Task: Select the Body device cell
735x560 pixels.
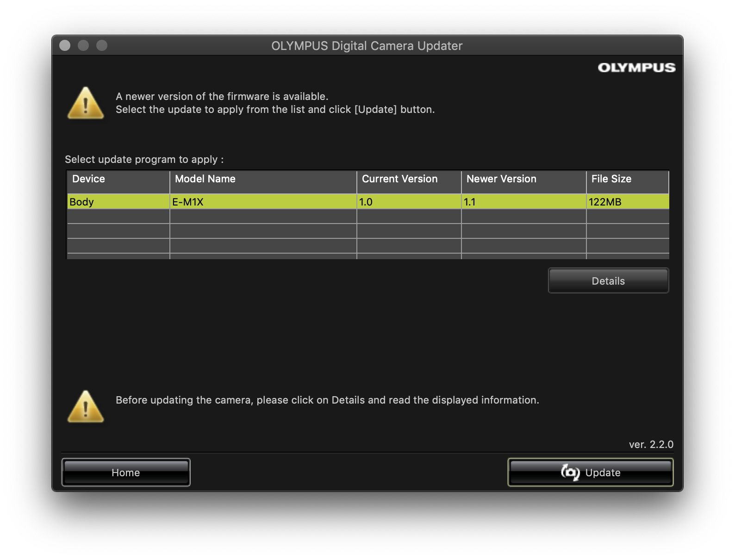Action: coord(118,202)
